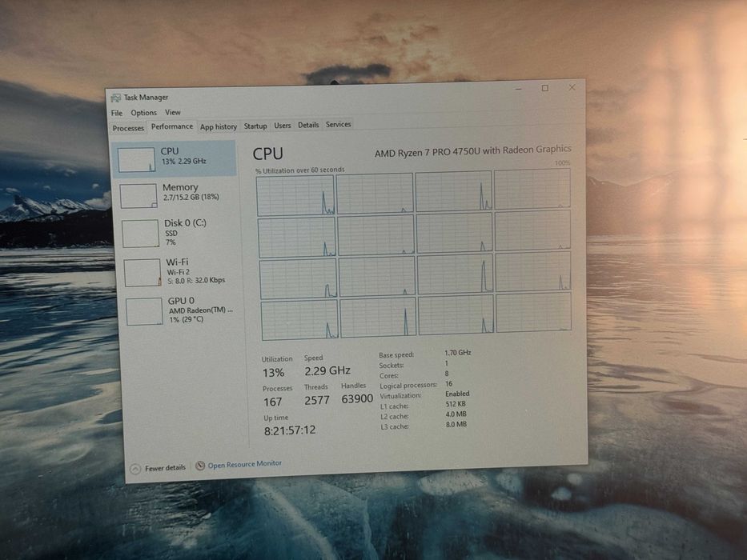
Task: Click the Memory mini graph thumbnail
Action: click(x=139, y=196)
